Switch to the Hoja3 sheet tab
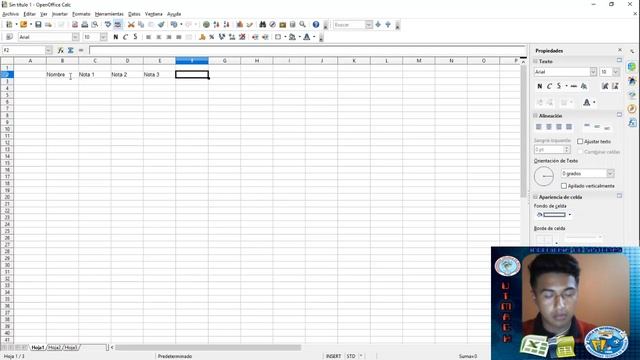 pos(71,347)
